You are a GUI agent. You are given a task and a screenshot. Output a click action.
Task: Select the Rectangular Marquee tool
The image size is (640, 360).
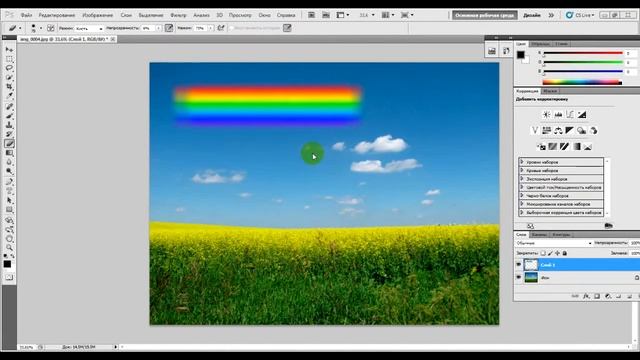click(9, 59)
